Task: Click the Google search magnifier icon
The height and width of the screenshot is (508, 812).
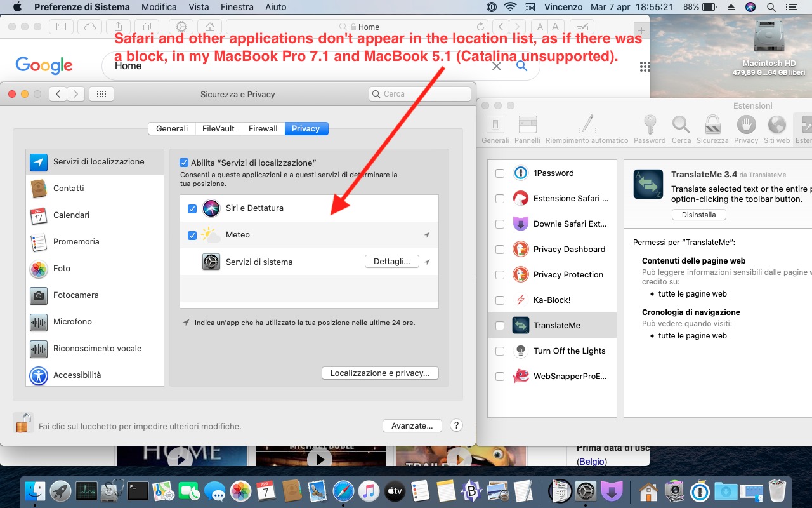Action: pos(521,66)
